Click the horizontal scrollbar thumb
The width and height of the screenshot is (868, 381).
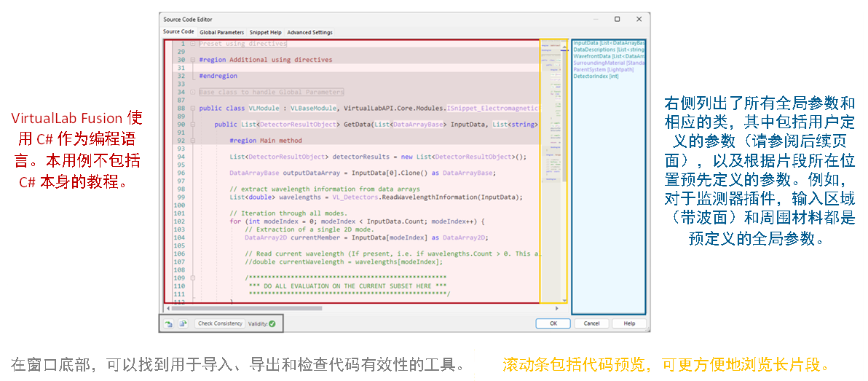(246, 308)
